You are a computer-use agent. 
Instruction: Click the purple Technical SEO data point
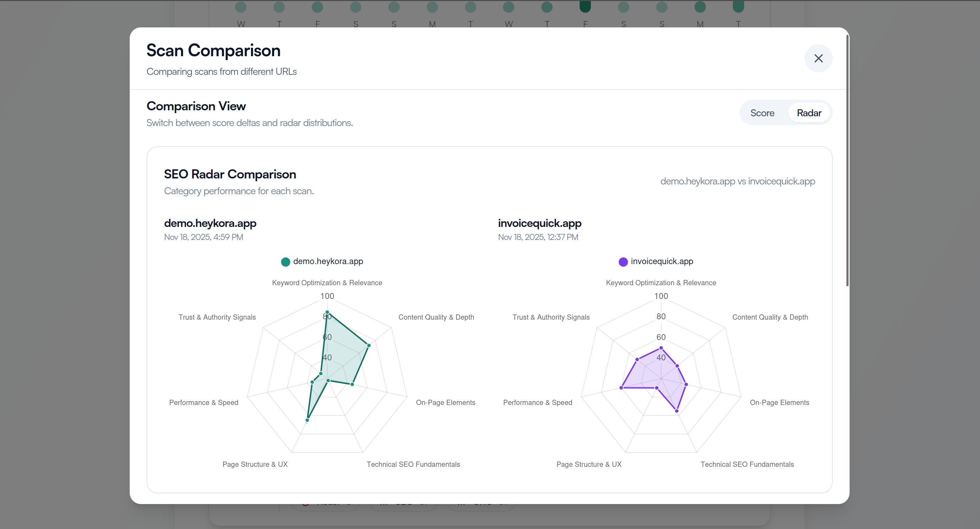[x=676, y=411]
